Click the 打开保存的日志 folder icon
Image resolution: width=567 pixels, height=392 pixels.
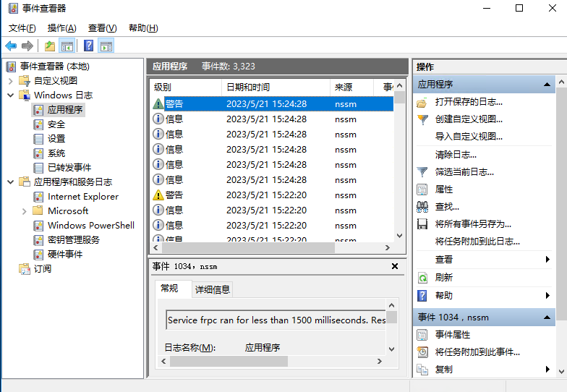(x=422, y=102)
